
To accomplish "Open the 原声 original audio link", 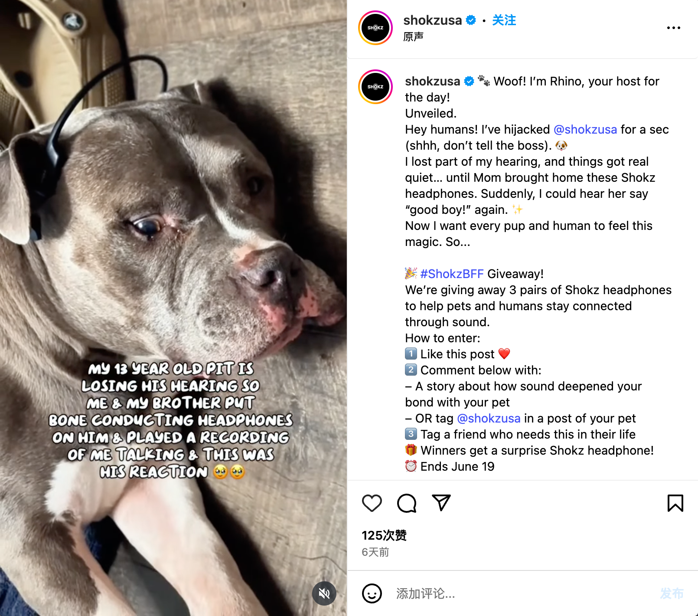I will (x=413, y=37).
